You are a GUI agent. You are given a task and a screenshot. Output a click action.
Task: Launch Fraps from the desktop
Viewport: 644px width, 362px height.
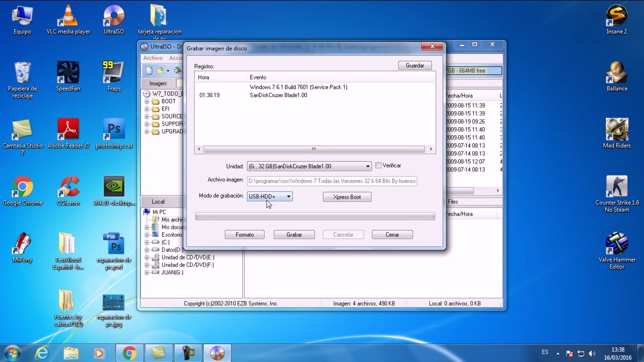(x=114, y=76)
